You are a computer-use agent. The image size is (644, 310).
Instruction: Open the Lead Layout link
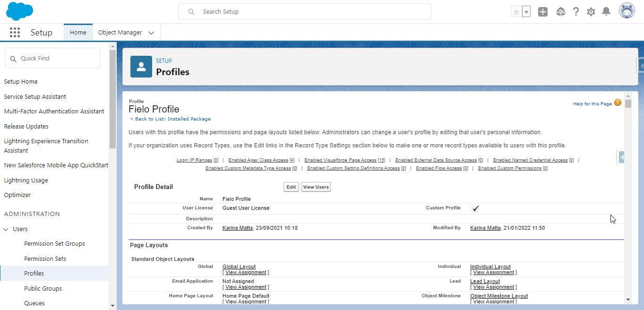(485, 281)
